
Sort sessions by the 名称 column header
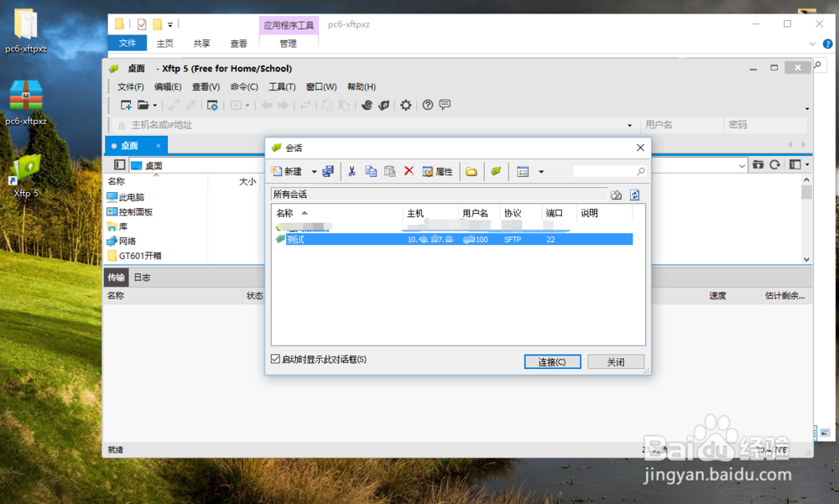[337, 213]
